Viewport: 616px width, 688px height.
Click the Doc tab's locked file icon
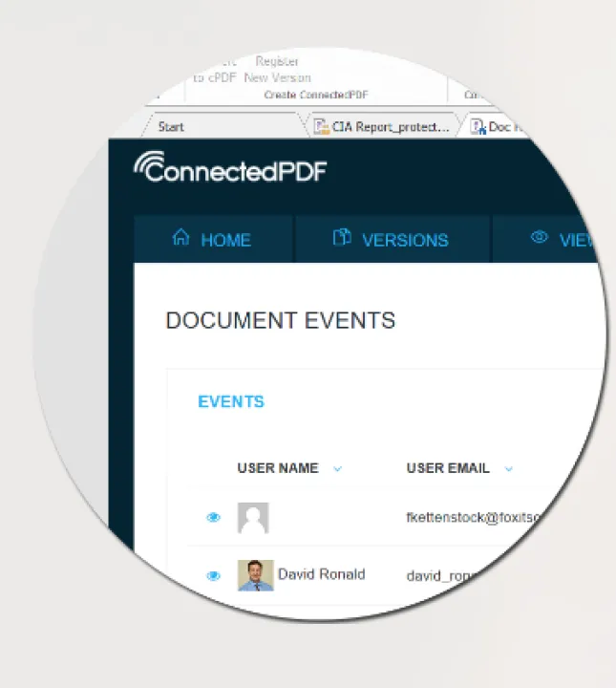pyautogui.click(x=478, y=127)
